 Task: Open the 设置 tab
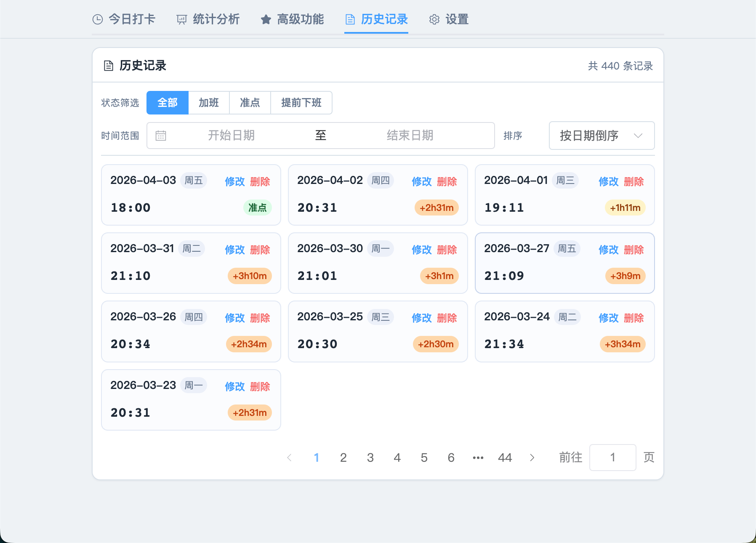457,19
